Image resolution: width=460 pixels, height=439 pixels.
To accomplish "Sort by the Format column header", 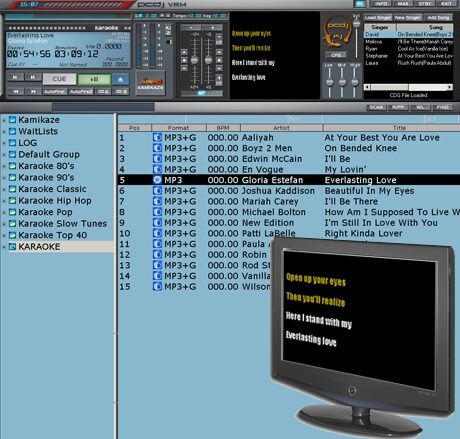I will pyautogui.click(x=179, y=128).
